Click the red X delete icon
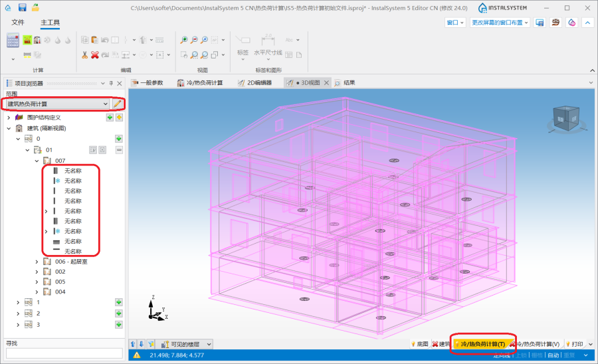 95,54
